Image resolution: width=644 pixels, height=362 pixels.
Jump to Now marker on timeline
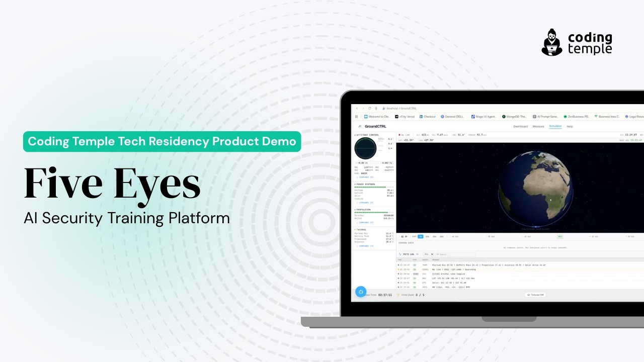560,236
